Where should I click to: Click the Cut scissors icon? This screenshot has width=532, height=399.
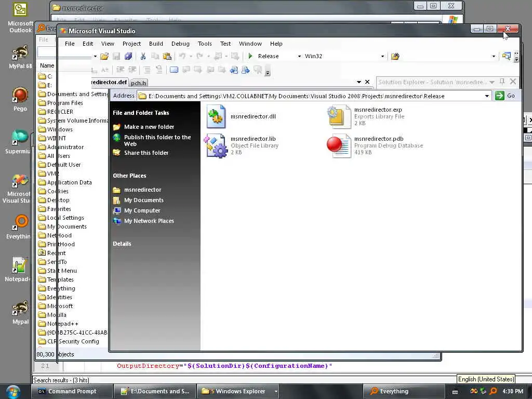(143, 56)
